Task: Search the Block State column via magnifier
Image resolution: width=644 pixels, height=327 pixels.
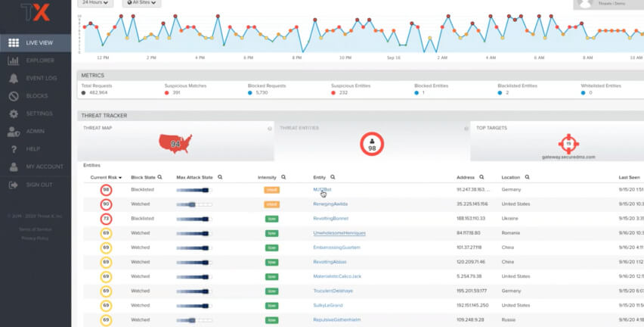Action: pos(159,177)
